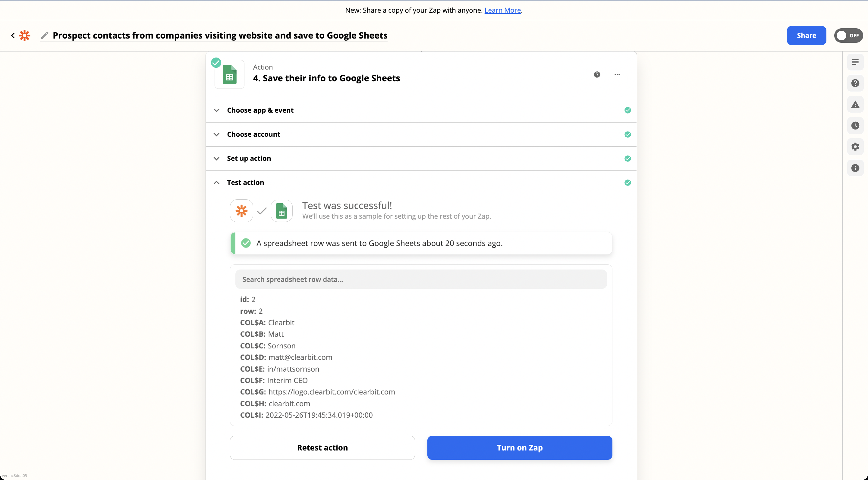Screen dimensions: 868x480
Task: Open the sidebar info icon
Action: click(855, 168)
